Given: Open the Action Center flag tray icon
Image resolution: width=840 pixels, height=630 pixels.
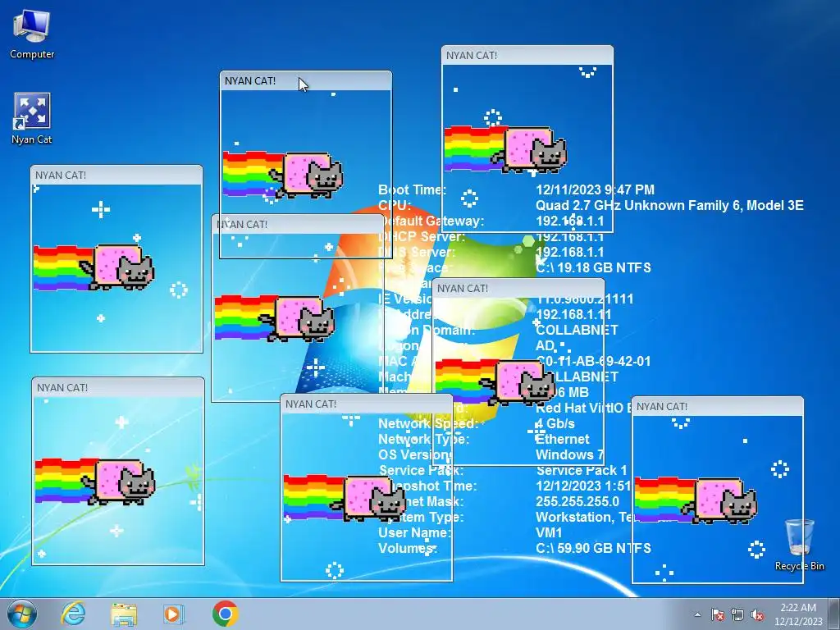Looking at the screenshot, I should click(x=717, y=614).
